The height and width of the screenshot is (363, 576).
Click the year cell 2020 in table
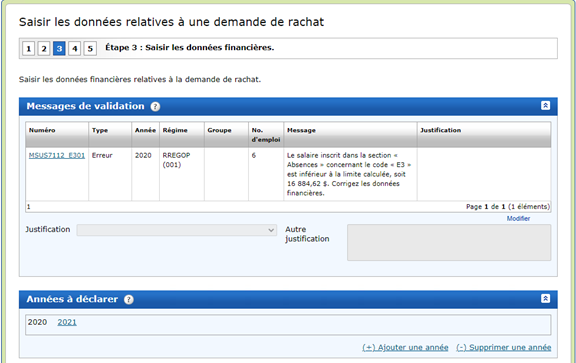click(x=145, y=174)
